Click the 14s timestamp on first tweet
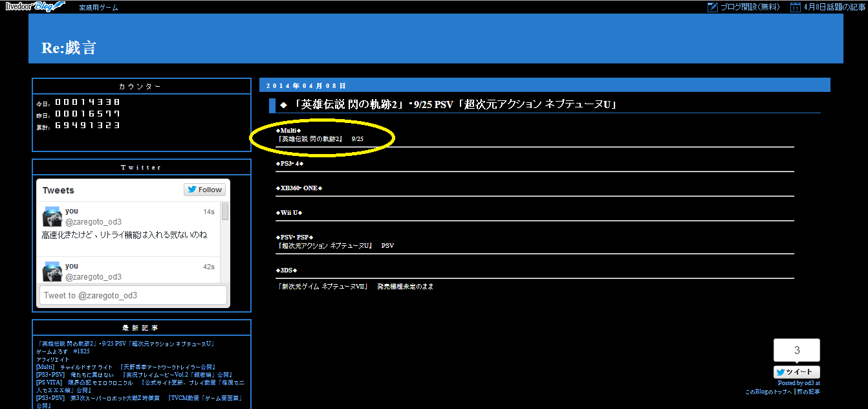The width and height of the screenshot is (868, 409). pyautogui.click(x=209, y=212)
